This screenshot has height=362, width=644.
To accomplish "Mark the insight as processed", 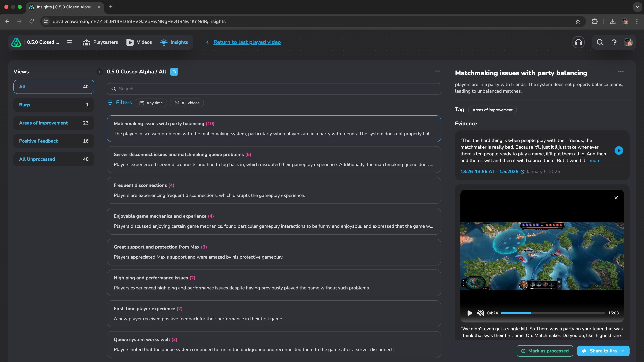I will click(545, 351).
